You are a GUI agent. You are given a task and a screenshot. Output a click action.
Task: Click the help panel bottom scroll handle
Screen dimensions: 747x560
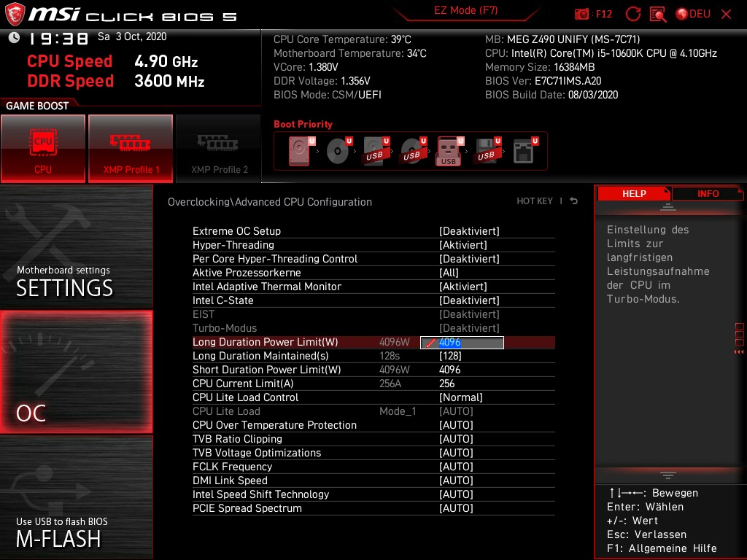point(668,475)
